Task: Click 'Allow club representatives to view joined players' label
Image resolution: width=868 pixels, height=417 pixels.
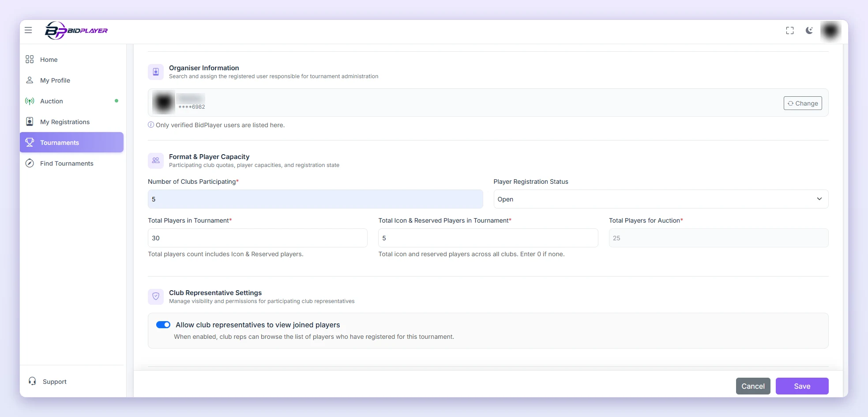Action: click(x=258, y=325)
